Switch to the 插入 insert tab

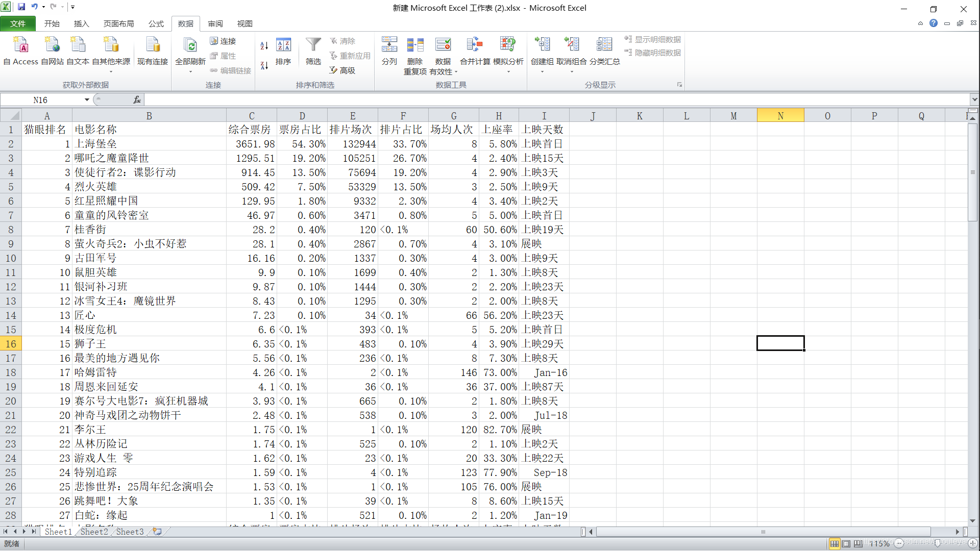point(81,23)
